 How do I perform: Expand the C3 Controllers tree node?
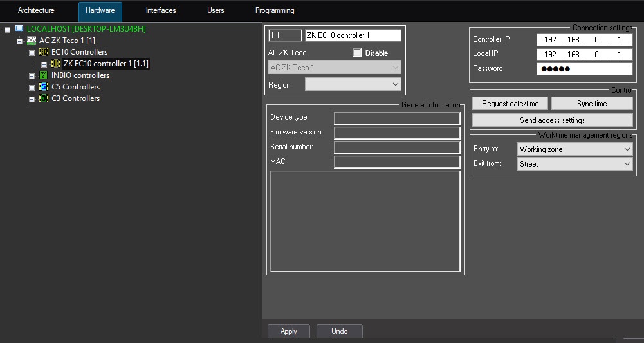(32, 99)
